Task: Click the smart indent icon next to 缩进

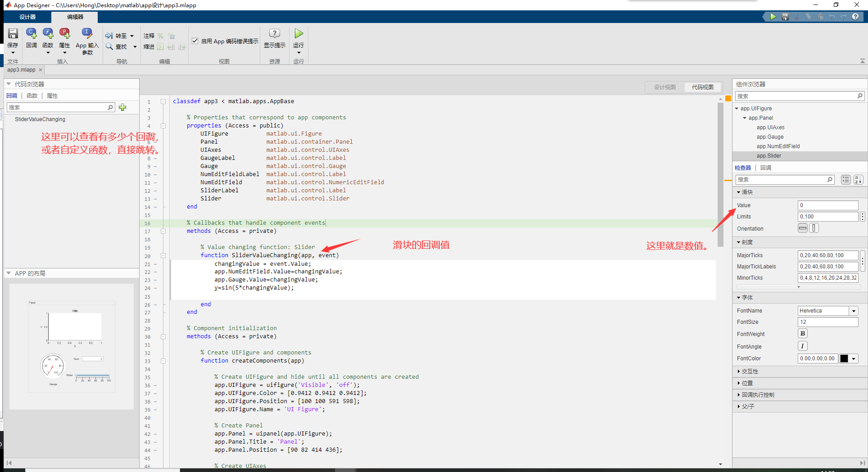Action: pos(160,47)
